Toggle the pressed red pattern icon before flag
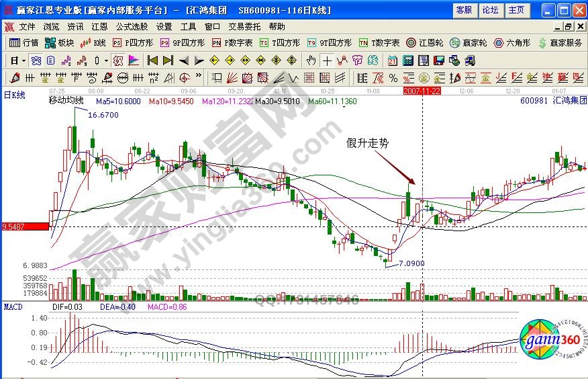Screen dimensions: 588x379 click(117, 60)
